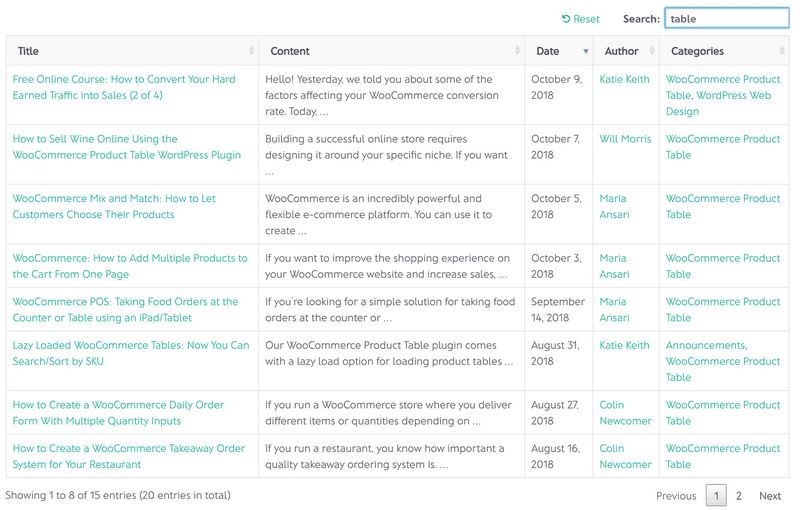Click the excerpt 'WooCommerce is an incredibly powerful'
Screen dimensions: 800x510
(379, 215)
